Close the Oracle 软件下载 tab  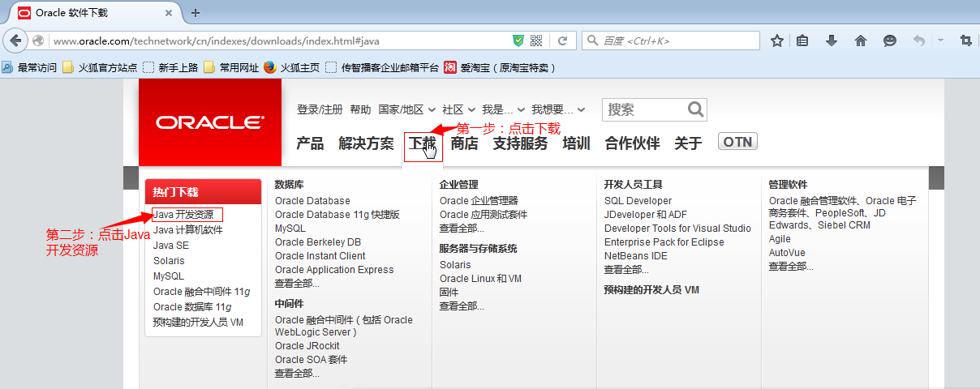pos(168,13)
